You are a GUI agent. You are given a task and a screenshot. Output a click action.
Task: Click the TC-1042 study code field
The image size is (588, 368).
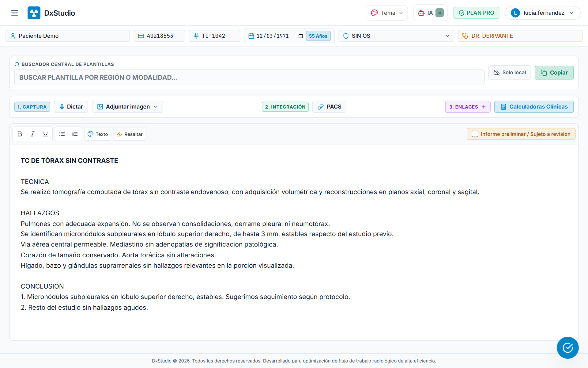[x=214, y=36]
